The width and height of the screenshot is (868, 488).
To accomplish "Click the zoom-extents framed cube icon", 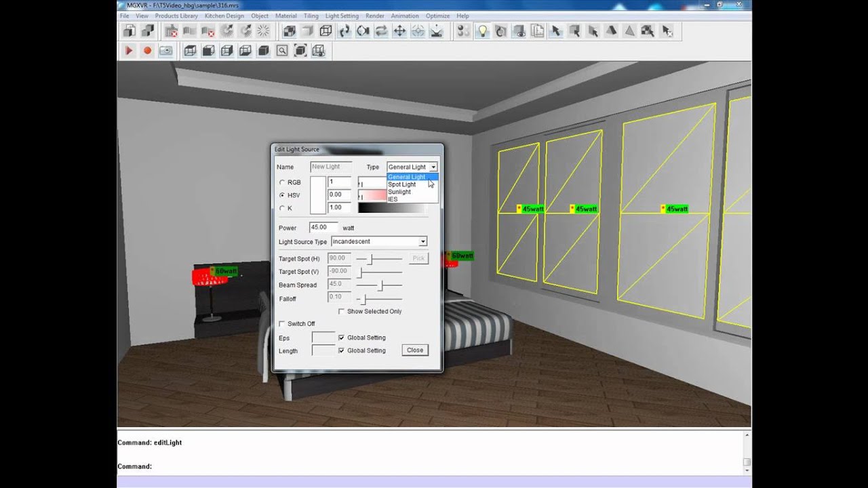I will pos(300,50).
